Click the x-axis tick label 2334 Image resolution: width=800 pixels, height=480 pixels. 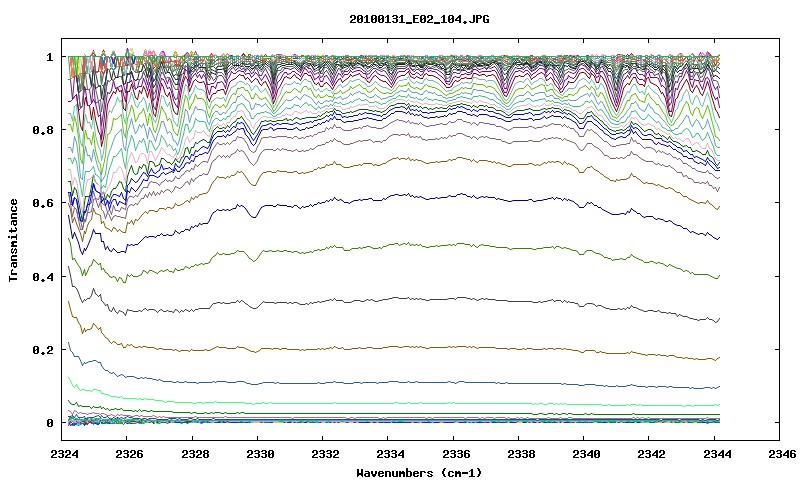pos(391,454)
